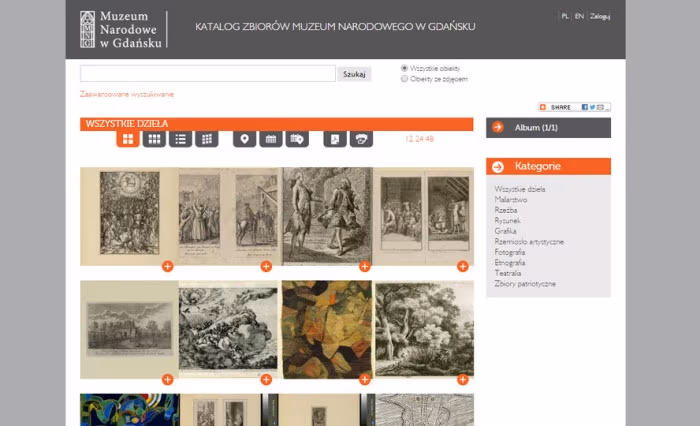Click the printer icon in toolbar
700x426 pixels.
click(x=361, y=139)
